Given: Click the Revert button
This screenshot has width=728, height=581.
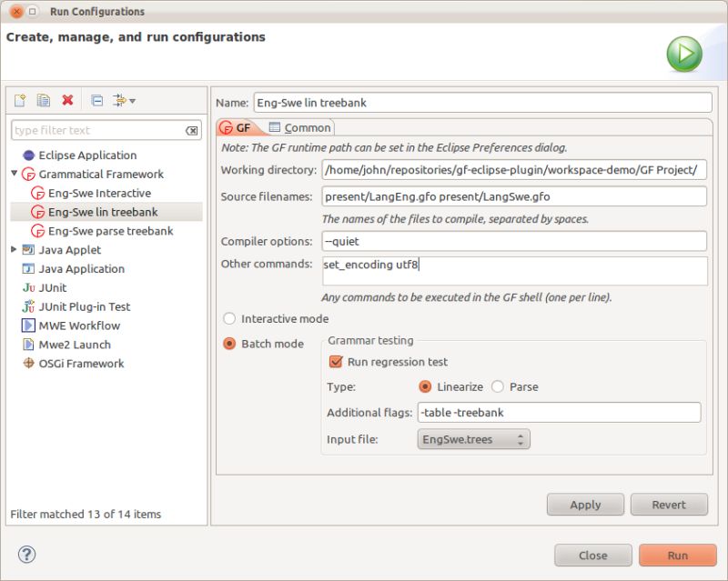Looking at the screenshot, I should [x=669, y=505].
